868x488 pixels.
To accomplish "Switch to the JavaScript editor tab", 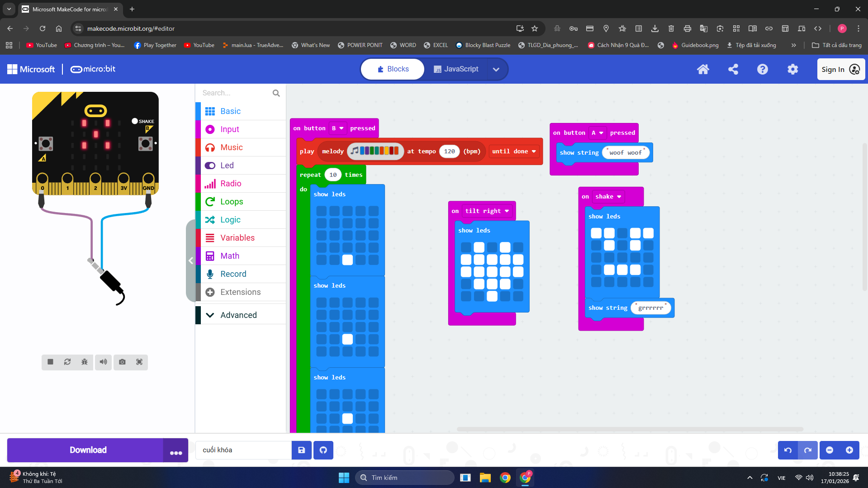I will click(x=456, y=69).
